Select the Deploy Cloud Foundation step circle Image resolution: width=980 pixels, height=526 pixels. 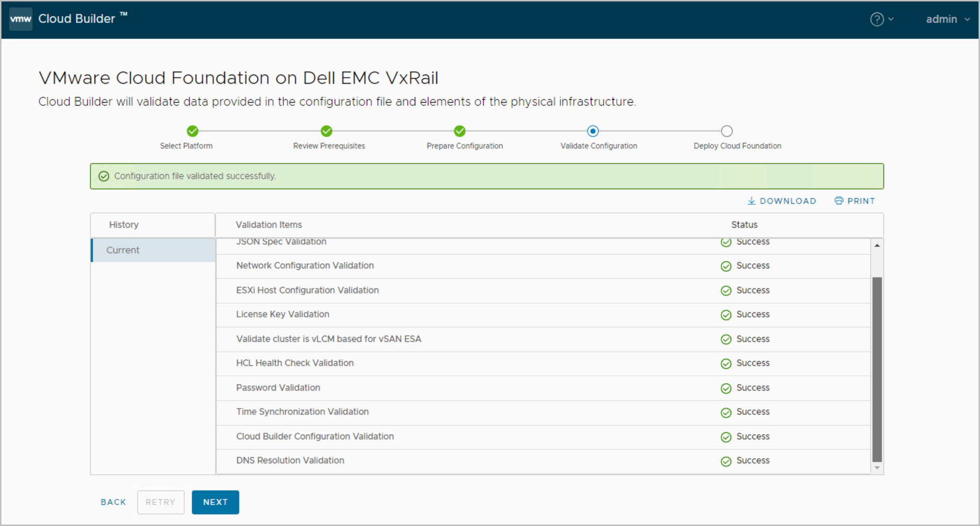[727, 131]
